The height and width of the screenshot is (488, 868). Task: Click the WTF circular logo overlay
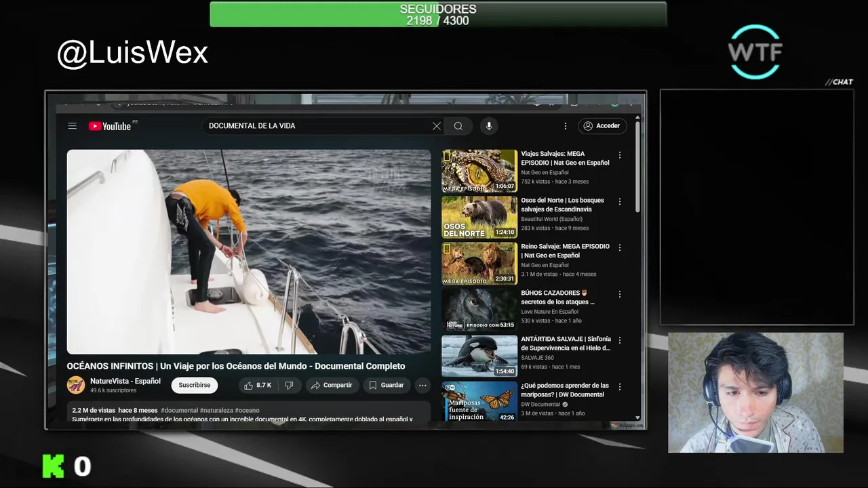pos(755,52)
